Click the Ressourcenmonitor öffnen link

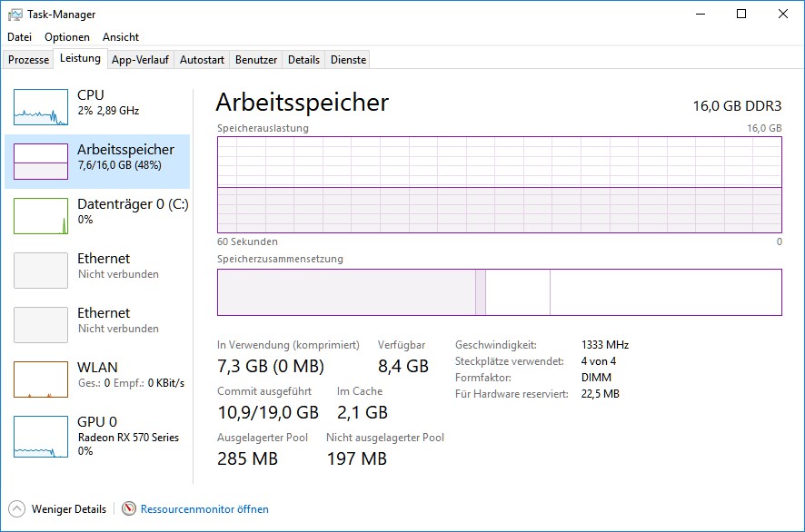(x=204, y=509)
